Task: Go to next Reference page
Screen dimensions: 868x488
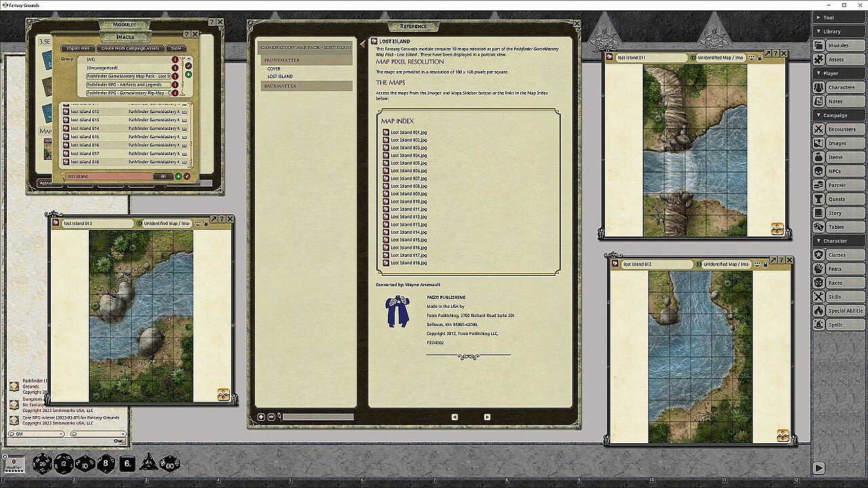Action: [487, 417]
